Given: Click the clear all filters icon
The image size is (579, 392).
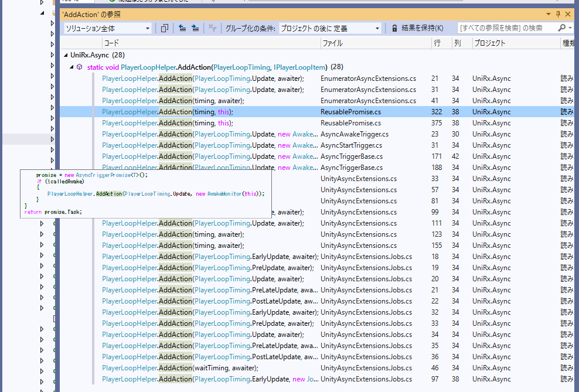Looking at the screenshot, I should [x=212, y=28].
